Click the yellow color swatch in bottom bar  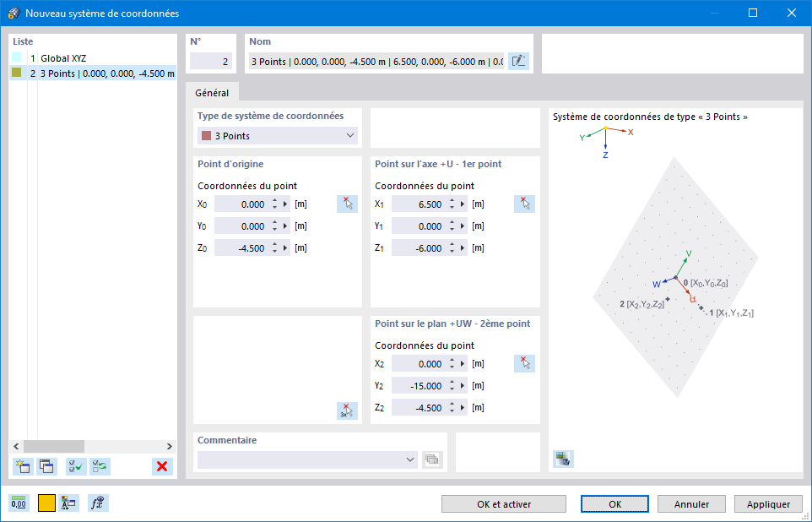point(46,503)
